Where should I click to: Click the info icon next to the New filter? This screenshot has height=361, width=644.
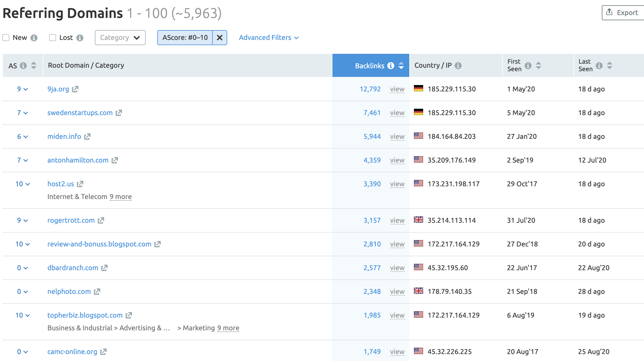point(34,38)
